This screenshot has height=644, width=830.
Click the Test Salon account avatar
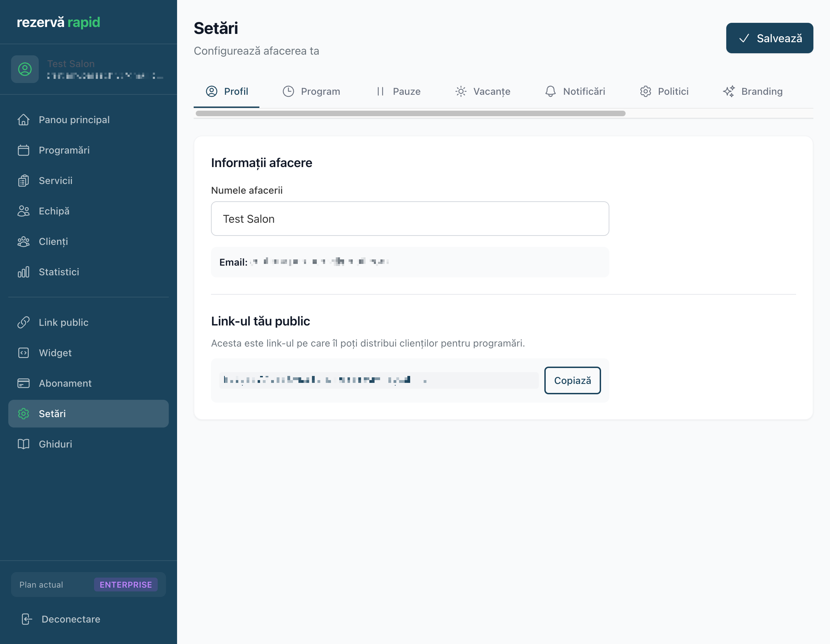[25, 69]
